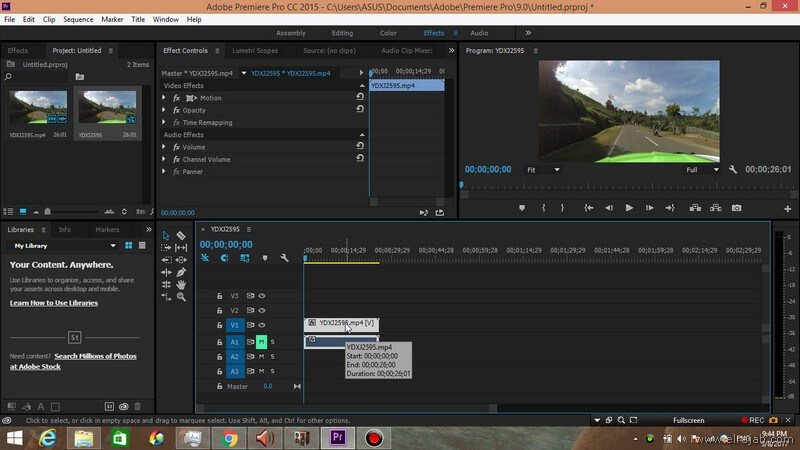The image size is (800, 450).
Task: Toggle V3 track output eye
Action: [x=262, y=296]
